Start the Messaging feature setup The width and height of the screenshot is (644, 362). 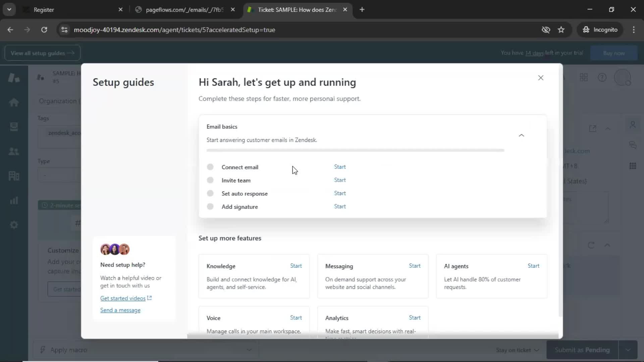click(414, 266)
